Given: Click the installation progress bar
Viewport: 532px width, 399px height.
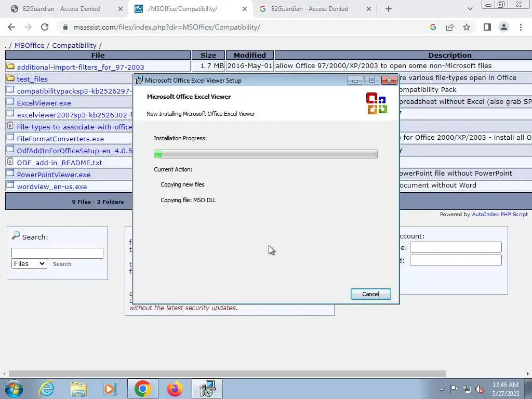Looking at the screenshot, I should (265, 154).
